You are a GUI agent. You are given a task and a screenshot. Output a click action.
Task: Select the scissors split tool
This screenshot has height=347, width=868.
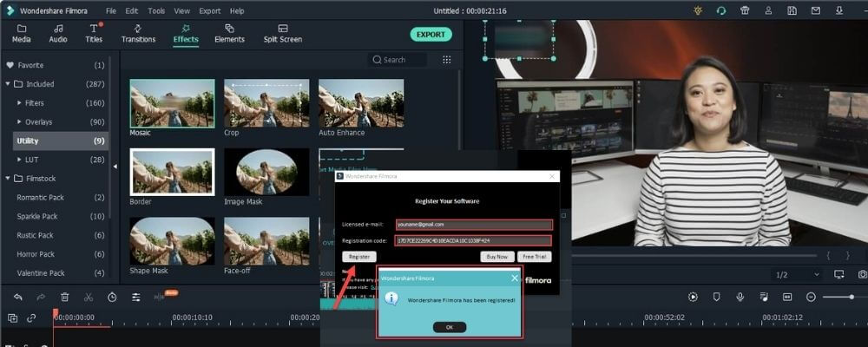pyautogui.click(x=89, y=297)
